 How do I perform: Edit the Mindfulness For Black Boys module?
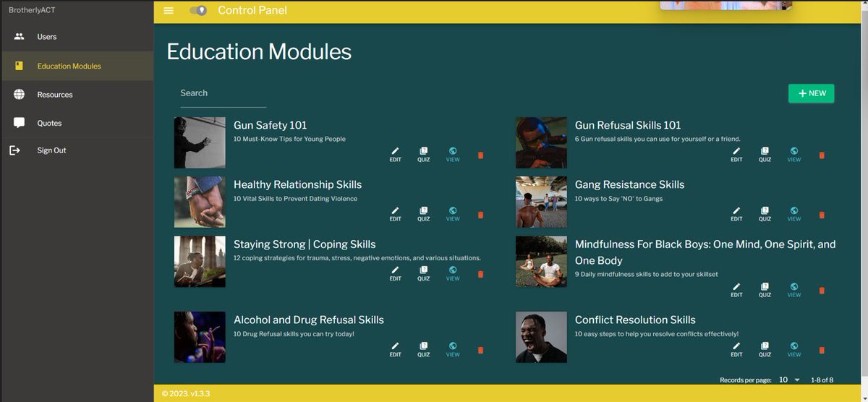click(x=736, y=290)
